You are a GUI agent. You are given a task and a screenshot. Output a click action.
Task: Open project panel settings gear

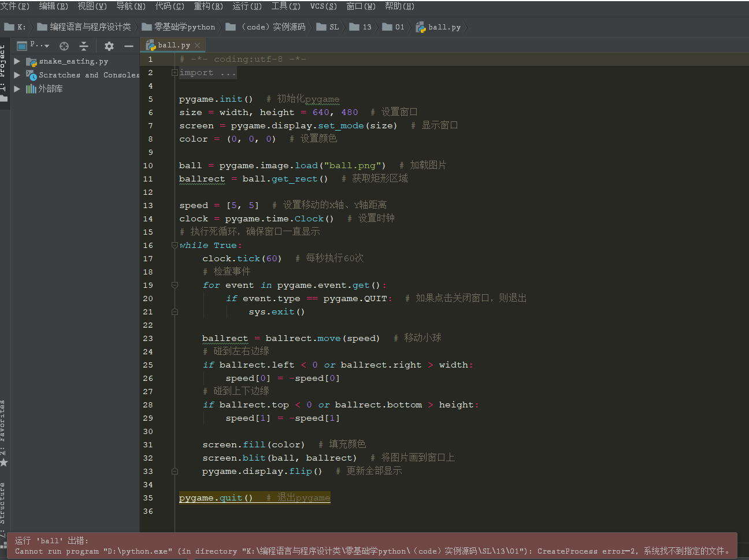pos(109,46)
